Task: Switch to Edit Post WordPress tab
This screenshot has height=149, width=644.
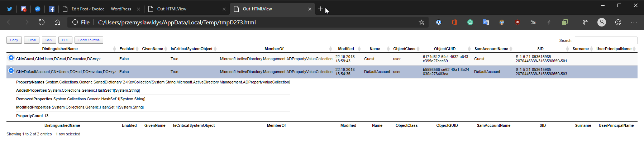Action: coord(101,9)
